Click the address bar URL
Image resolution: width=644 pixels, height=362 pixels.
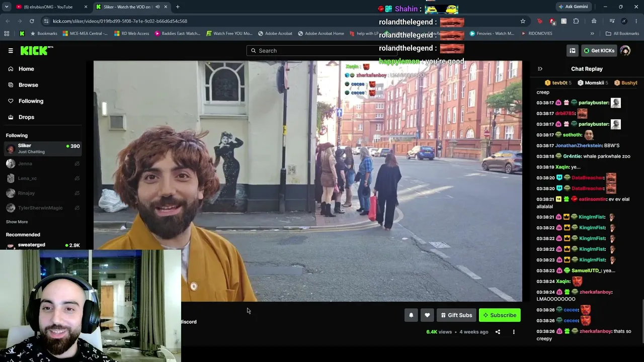[120, 21]
